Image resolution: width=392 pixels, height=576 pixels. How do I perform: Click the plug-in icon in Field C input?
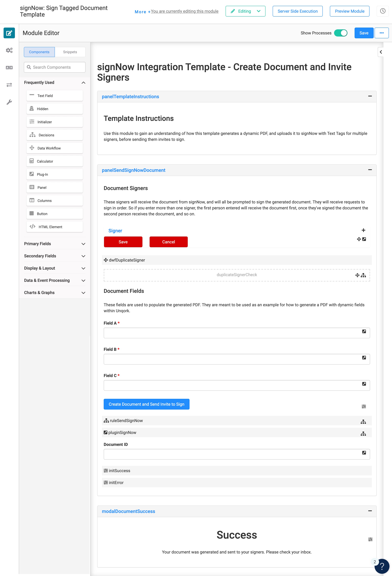(364, 384)
